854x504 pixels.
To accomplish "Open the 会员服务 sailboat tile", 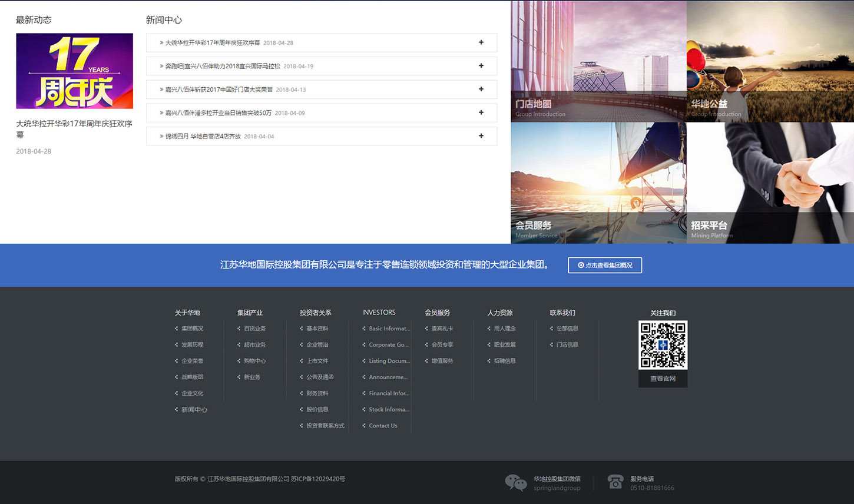I will [598, 183].
